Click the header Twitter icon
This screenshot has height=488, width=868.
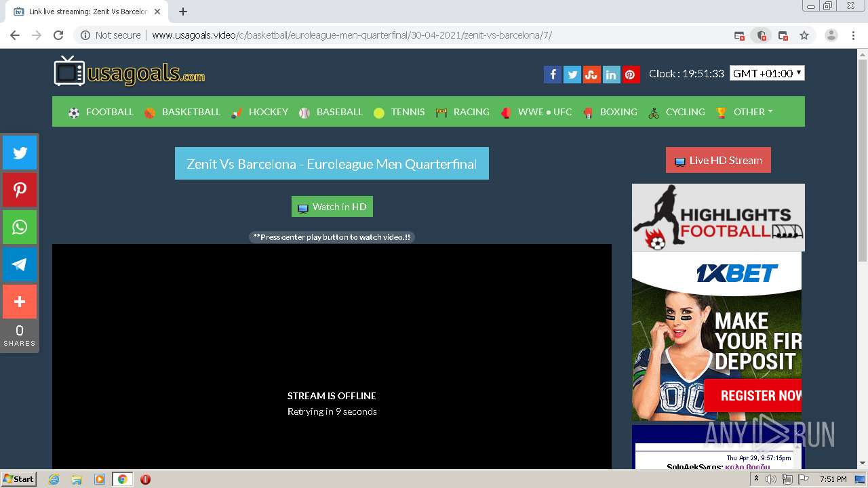572,75
